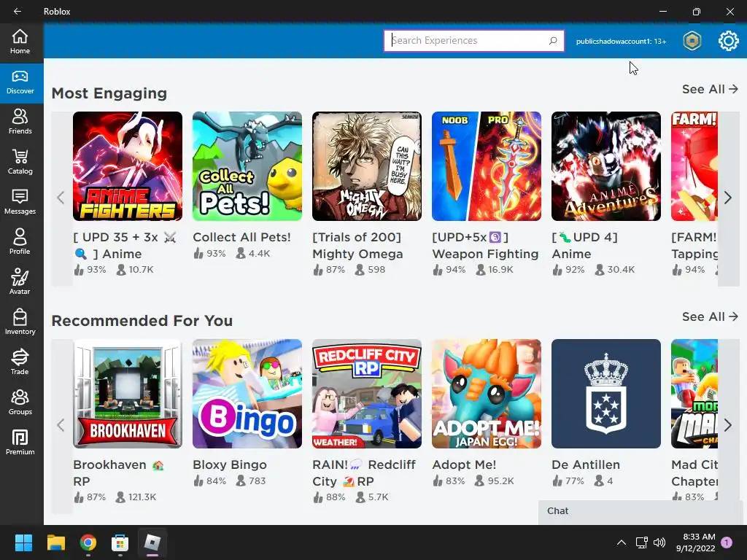Show next Recommended For You games
Viewport: 747px width, 560px height.
pos(728,425)
